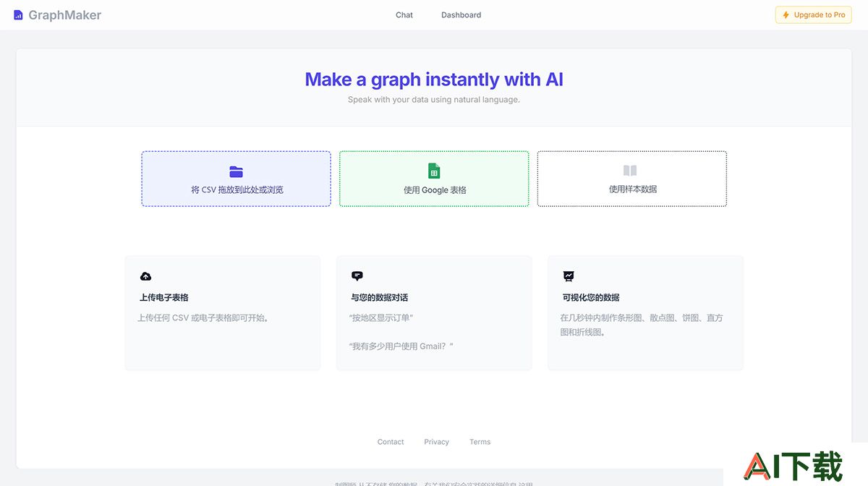Open the Terms footer link

pyautogui.click(x=480, y=442)
